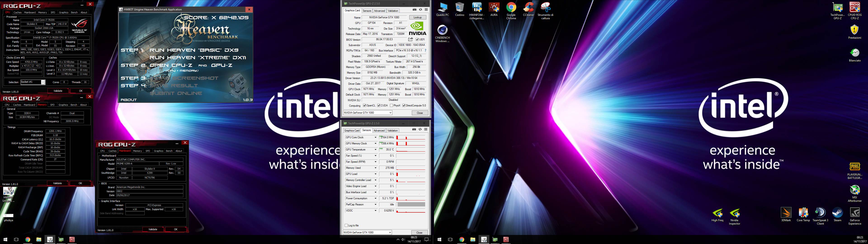
Task: Click Close in the GPU-Z Sensors window
Action: coord(420,232)
